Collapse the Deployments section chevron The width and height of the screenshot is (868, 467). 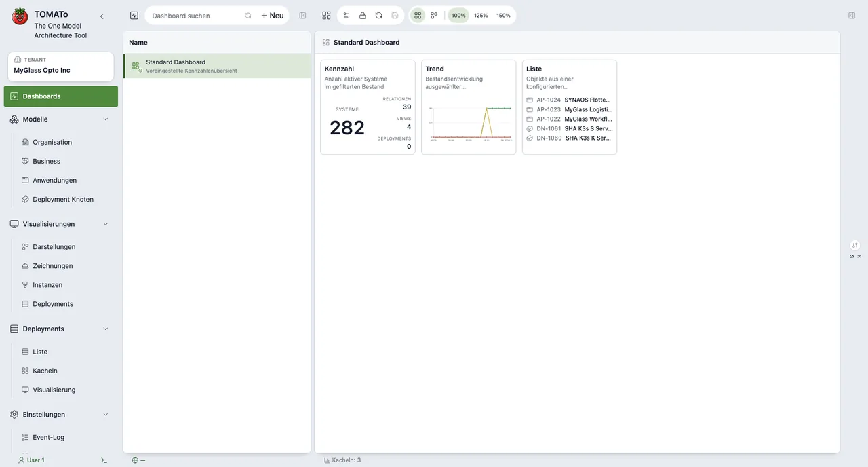(105, 329)
